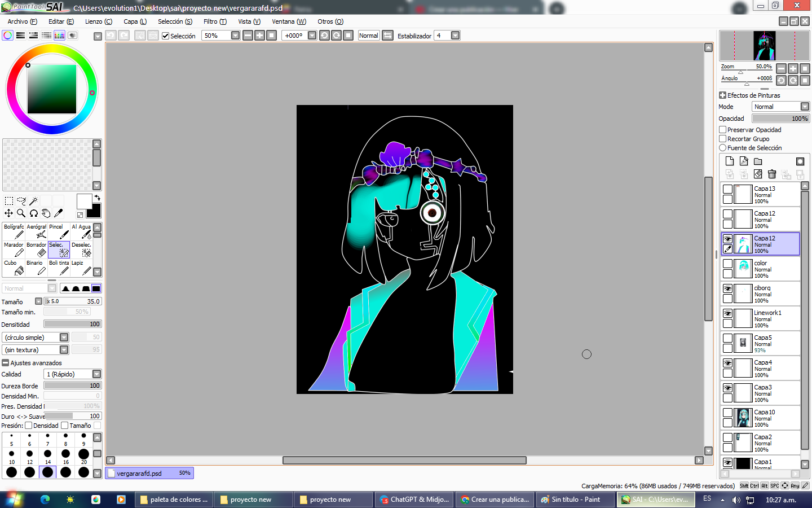Choose the Aerógrafo airbrush tool

coord(37,231)
